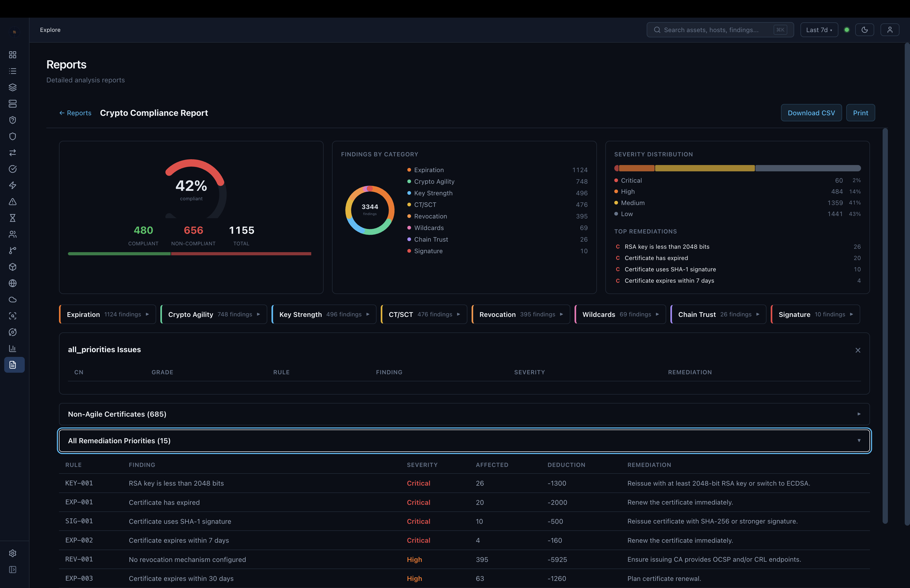Image resolution: width=910 pixels, height=588 pixels.
Task: Open the server hosts sidebar icon
Action: pyautogui.click(x=13, y=104)
